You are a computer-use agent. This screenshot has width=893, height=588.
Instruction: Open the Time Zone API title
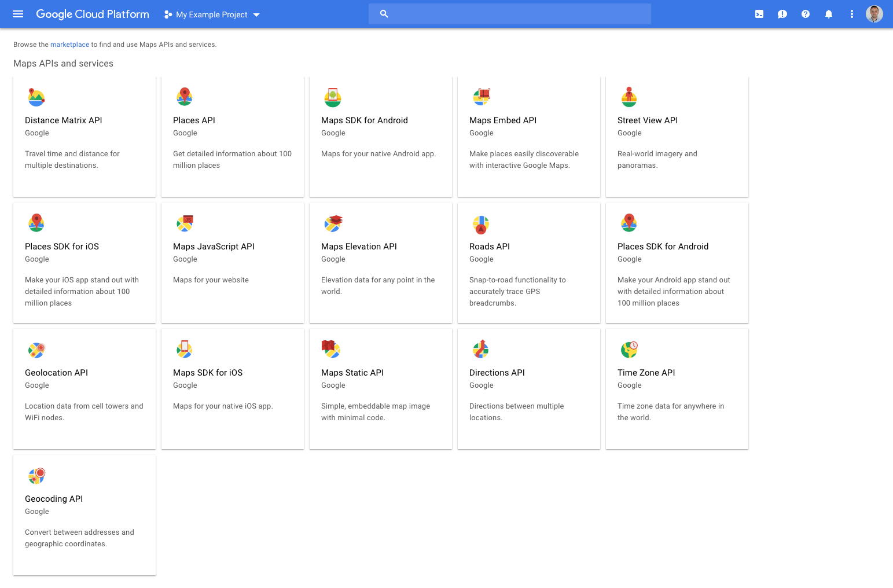[x=646, y=373]
